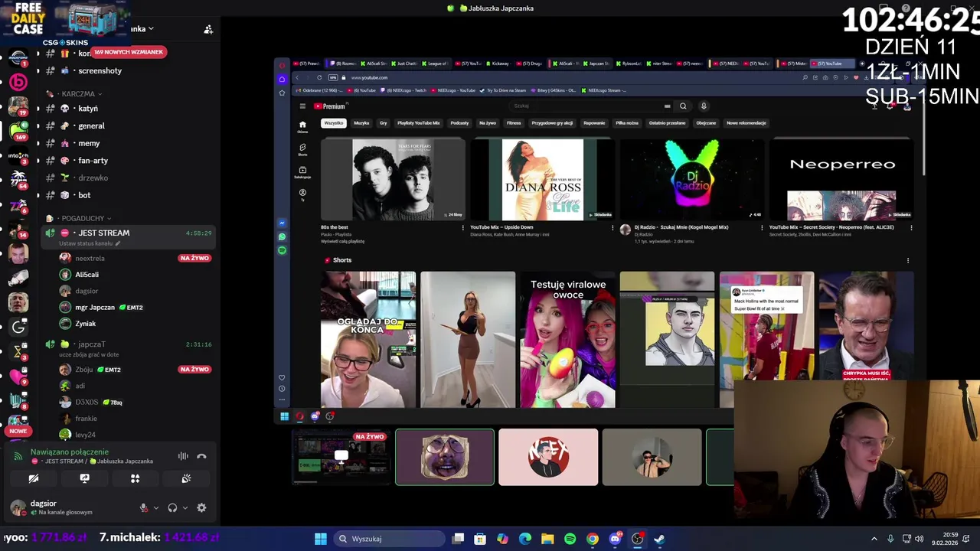
Task: Select the Gry filter chip
Action: click(x=384, y=122)
